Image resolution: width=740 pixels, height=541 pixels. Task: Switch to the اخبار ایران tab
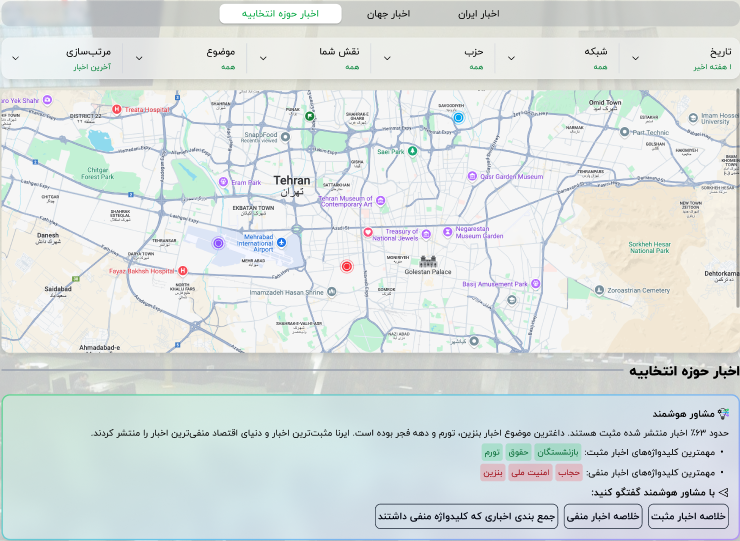click(x=478, y=14)
